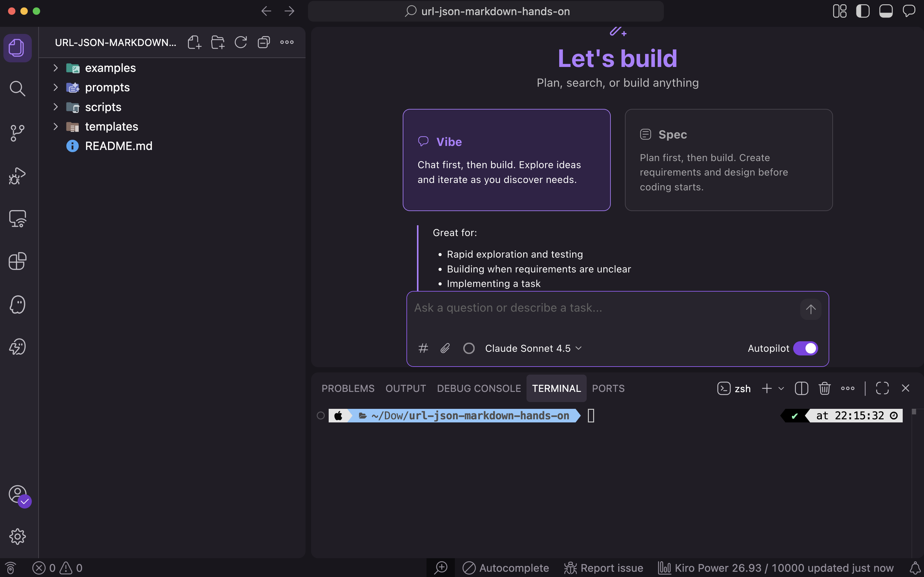Go back in navigation history
924x577 pixels.
[x=266, y=11]
